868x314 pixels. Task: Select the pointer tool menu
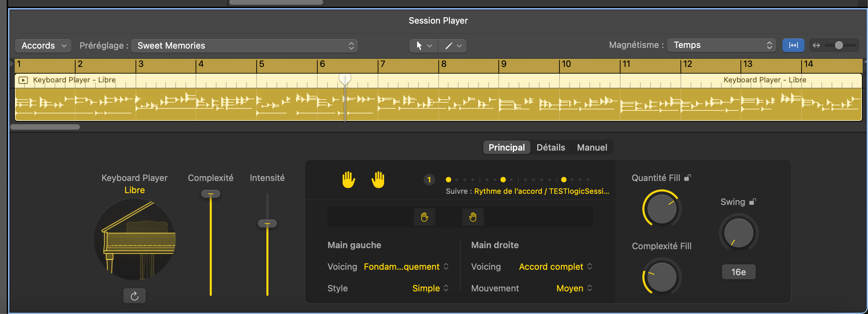point(423,46)
